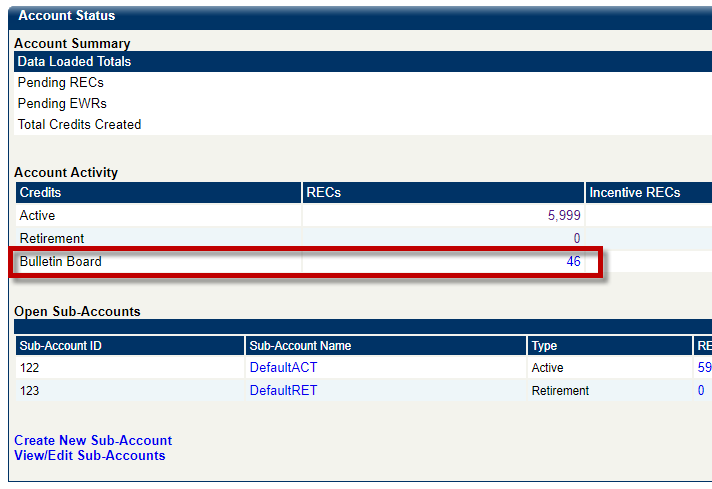Click the 0 value in the DefaultRET row
712x489 pixels.
click(x=701, y=391)
